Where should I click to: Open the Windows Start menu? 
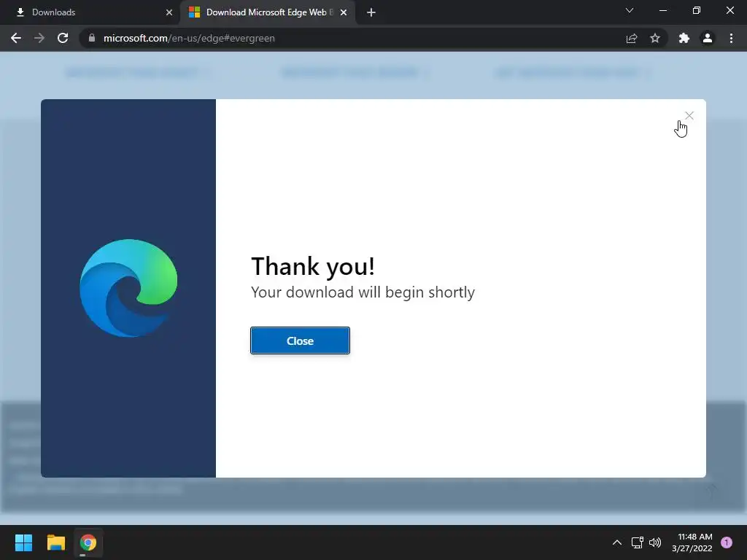[x=23, y=542]
